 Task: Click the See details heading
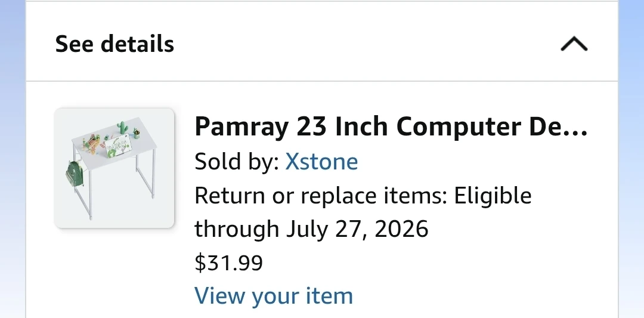[x=114, y=44]
